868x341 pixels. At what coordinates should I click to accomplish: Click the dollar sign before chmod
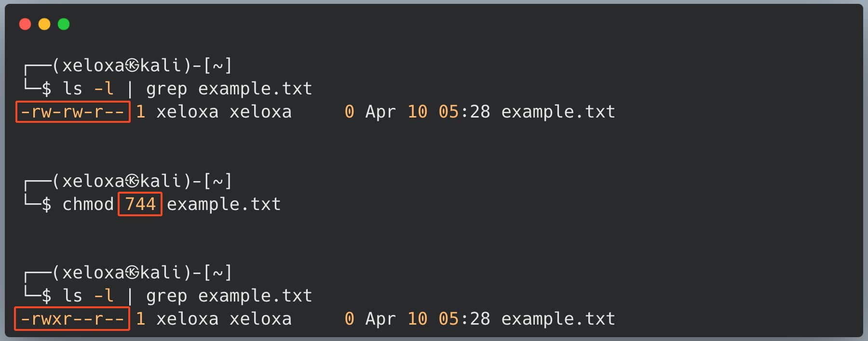46,205
